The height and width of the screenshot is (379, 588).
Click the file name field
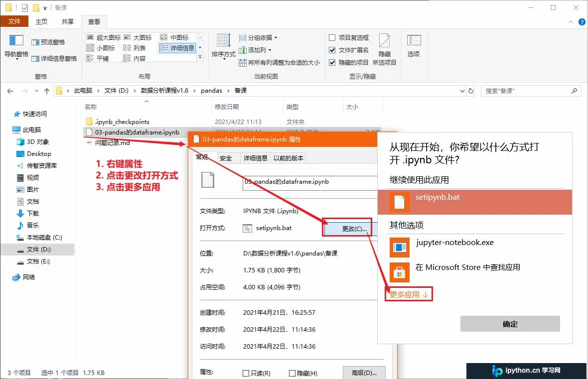tap(310, 183)
